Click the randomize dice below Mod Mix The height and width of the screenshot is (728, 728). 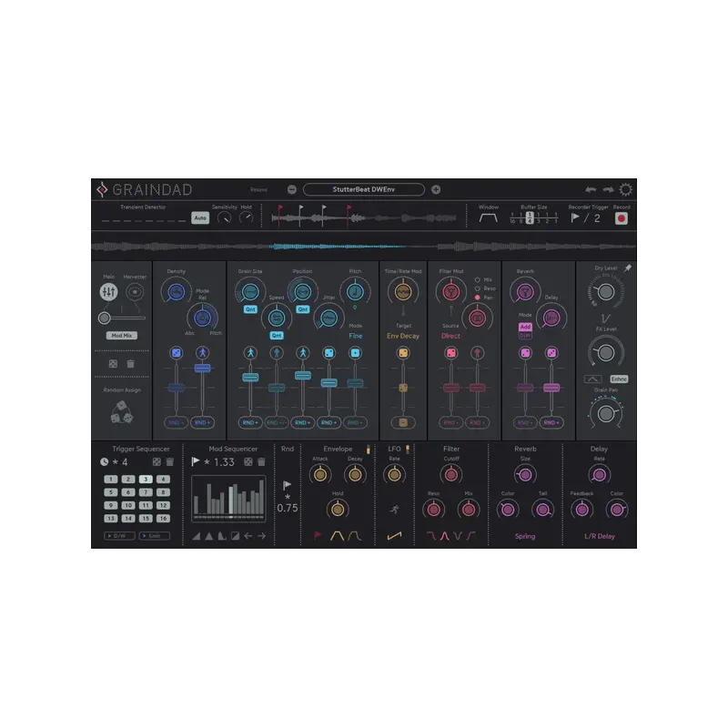coord(113,363)
